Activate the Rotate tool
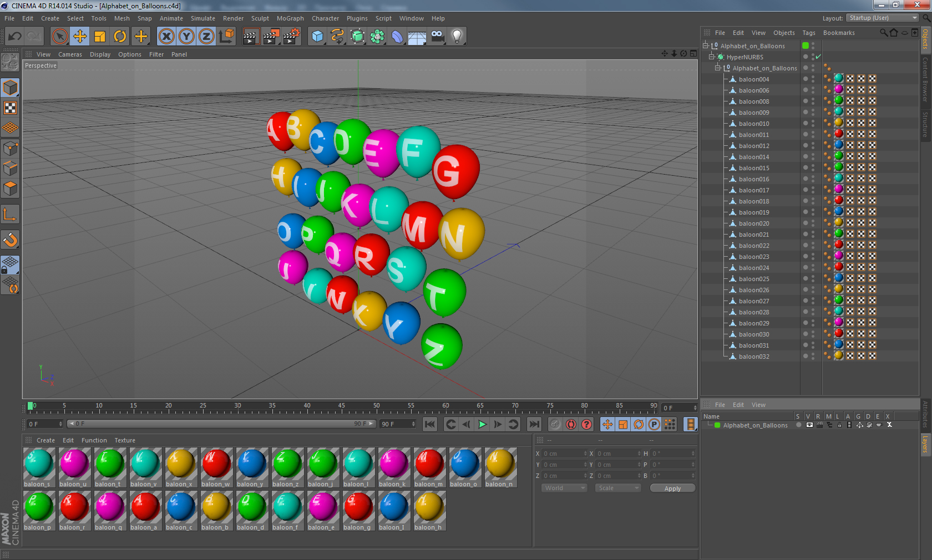Image resolution: width=932 pixels, height=560 pixels. point(120,37)
